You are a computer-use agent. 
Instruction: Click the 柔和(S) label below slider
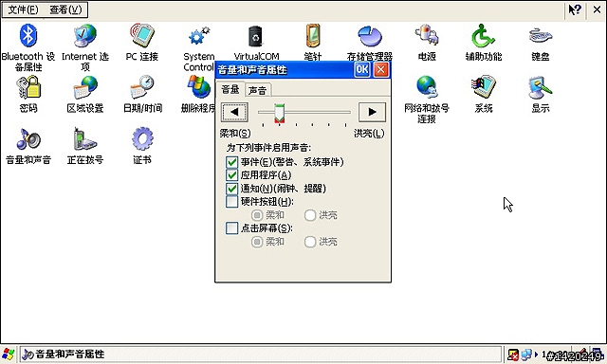pos(235,134)
